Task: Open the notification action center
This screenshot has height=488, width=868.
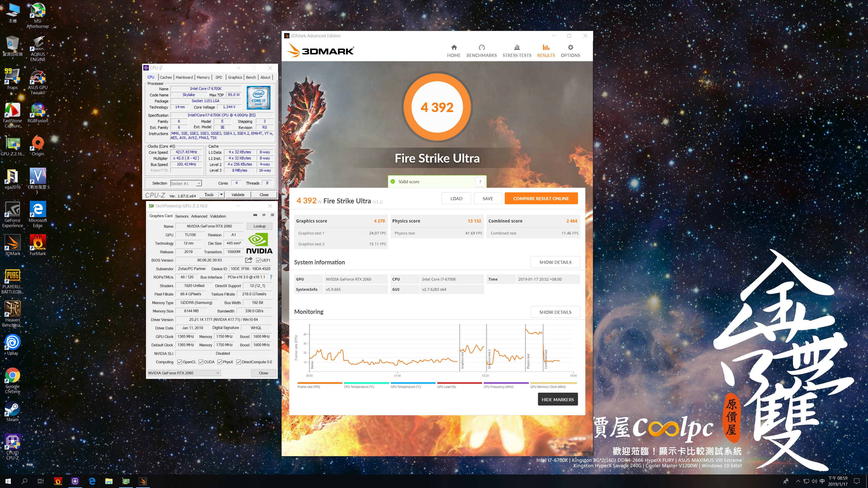Action: point(857,481)
